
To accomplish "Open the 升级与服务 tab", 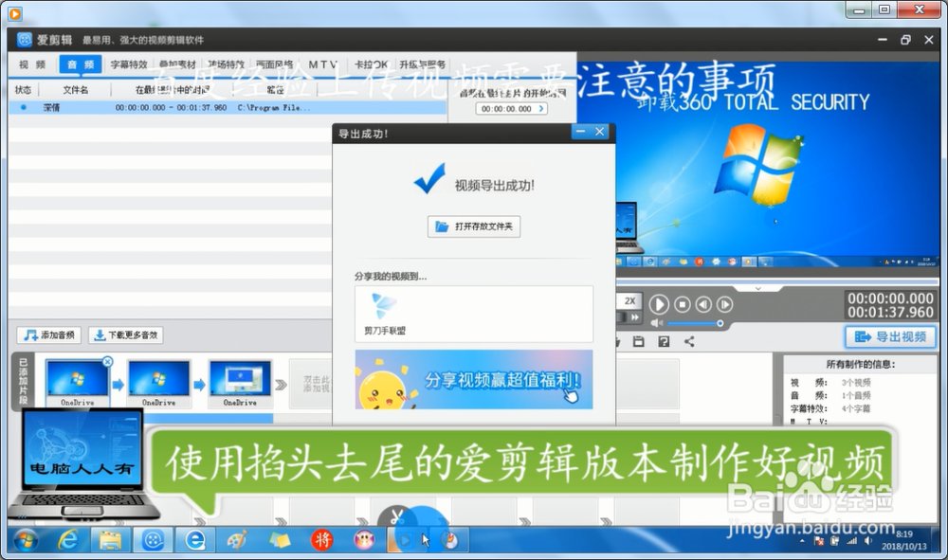I will (x=422, y=64).
